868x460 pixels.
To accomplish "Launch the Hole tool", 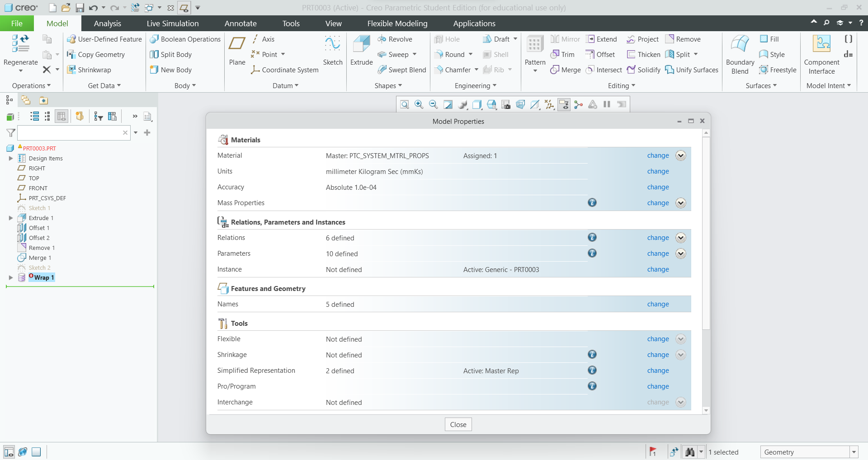I will (448, 39).
